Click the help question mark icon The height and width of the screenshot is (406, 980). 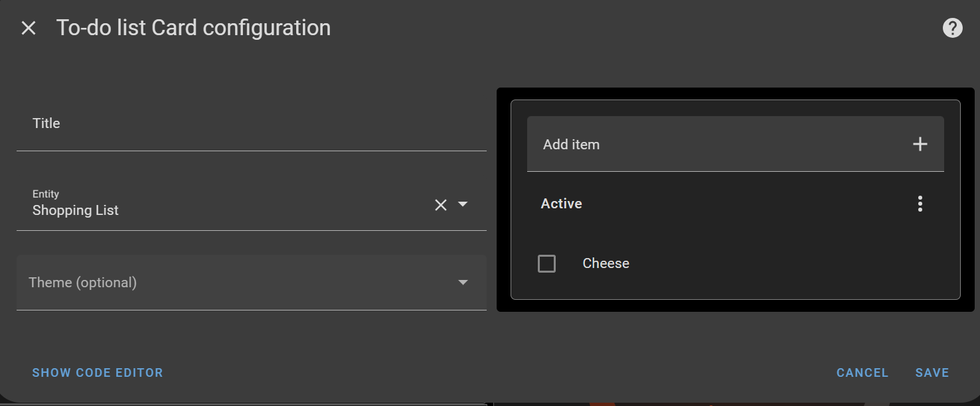click(952, 27)
